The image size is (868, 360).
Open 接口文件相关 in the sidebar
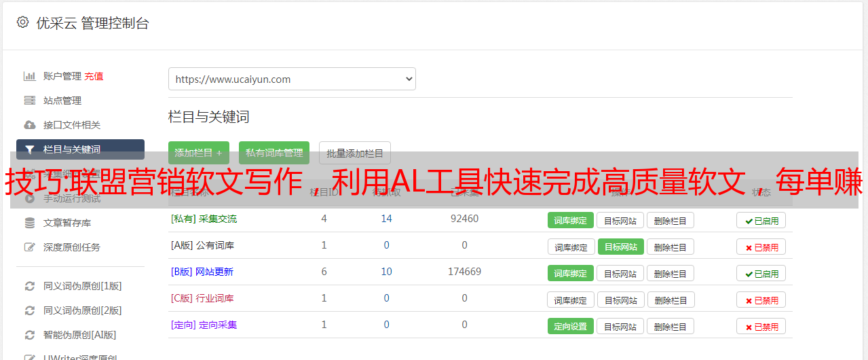coord(72,125)
